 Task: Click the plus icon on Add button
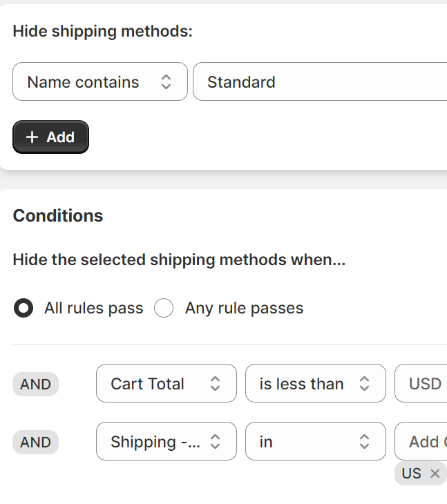click(x=32, y=137)
